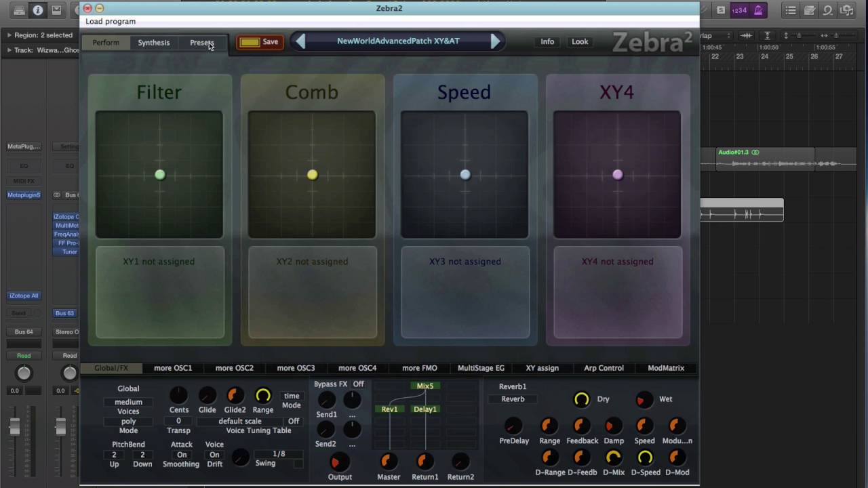Click the Logic vertical auto zoom icon

tap(767, 35)
